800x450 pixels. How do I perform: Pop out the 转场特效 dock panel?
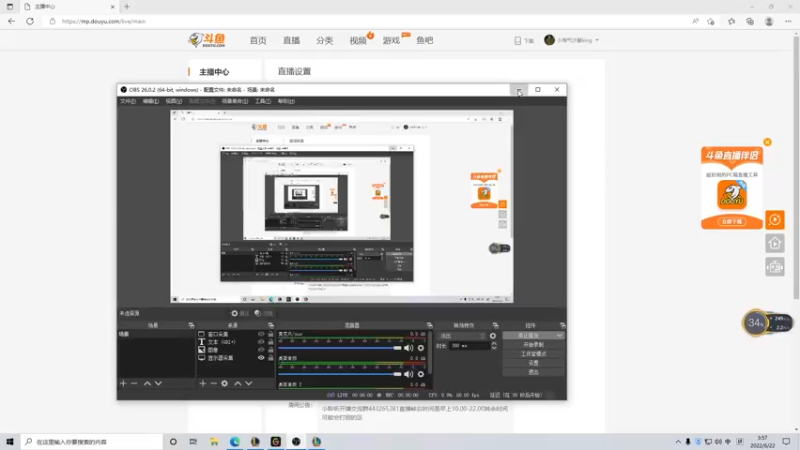coord(495,326)
